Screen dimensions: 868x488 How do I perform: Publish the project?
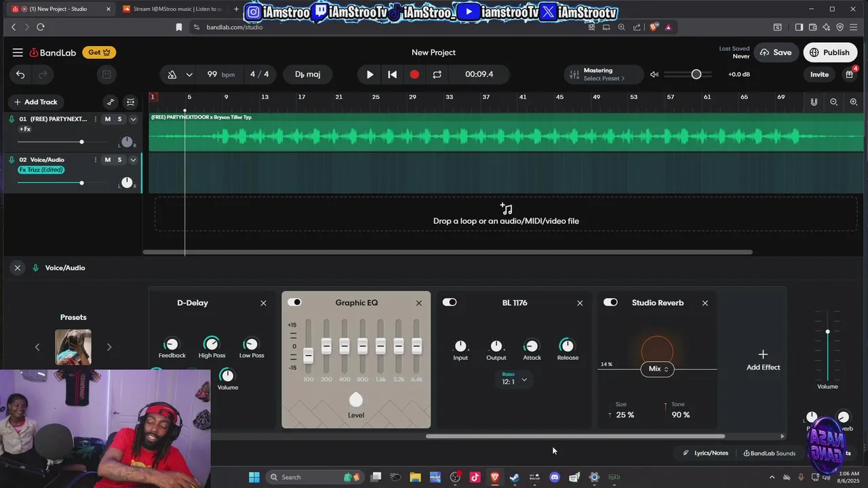click(830, 52)
